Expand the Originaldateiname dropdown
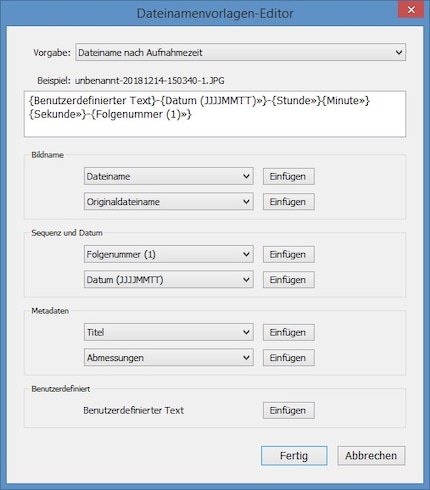 [x=169, y=202]
